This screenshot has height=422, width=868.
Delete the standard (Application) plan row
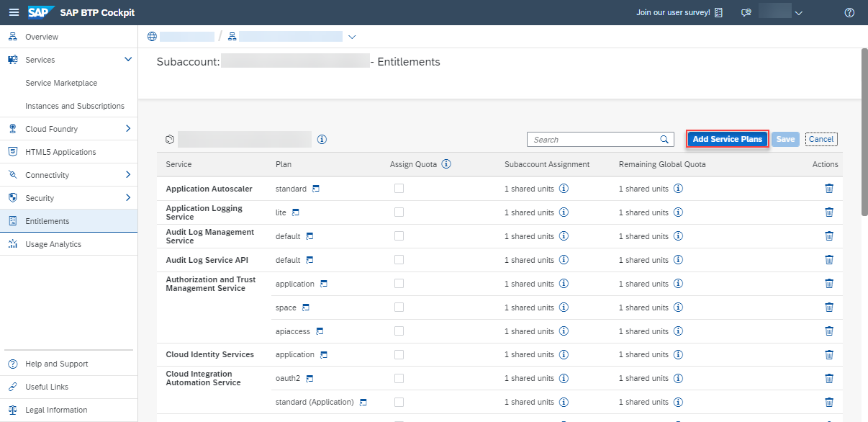coord(829,402)
